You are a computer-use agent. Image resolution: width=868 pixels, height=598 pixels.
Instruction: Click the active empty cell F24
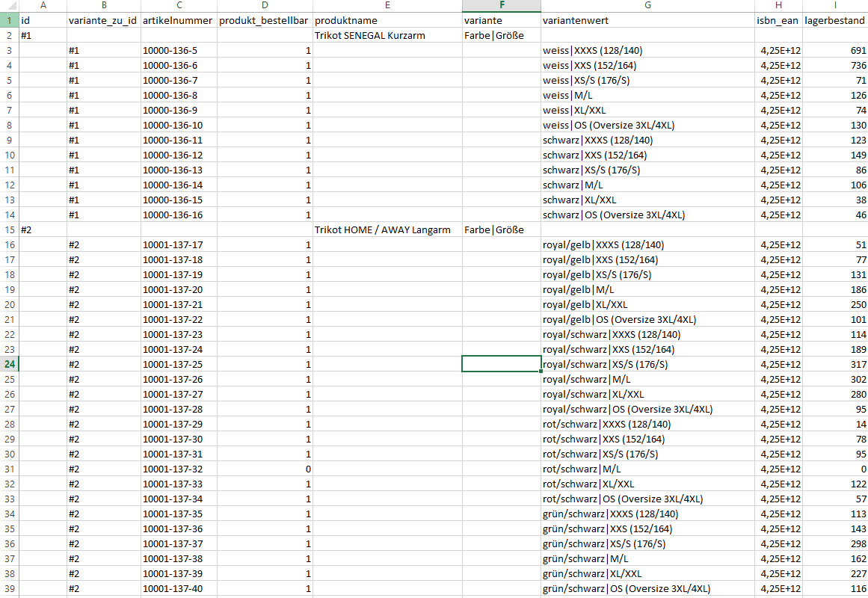click(x=502, y=364)
